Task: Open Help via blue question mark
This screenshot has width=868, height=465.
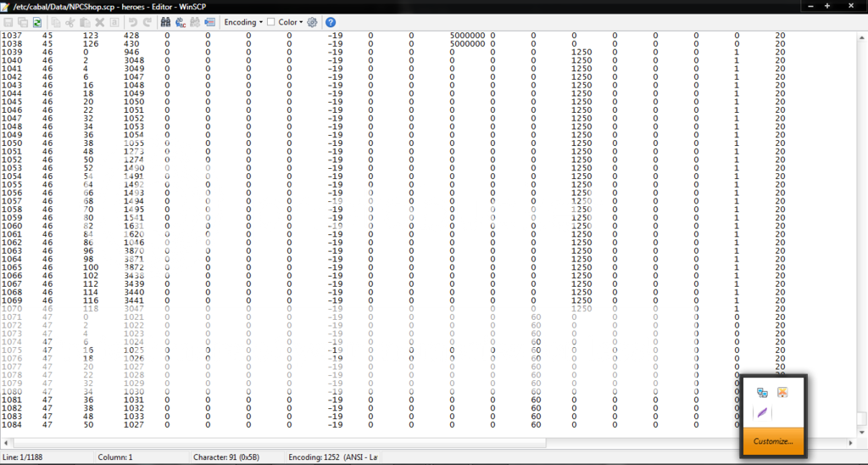Action: tap(331, 22)
